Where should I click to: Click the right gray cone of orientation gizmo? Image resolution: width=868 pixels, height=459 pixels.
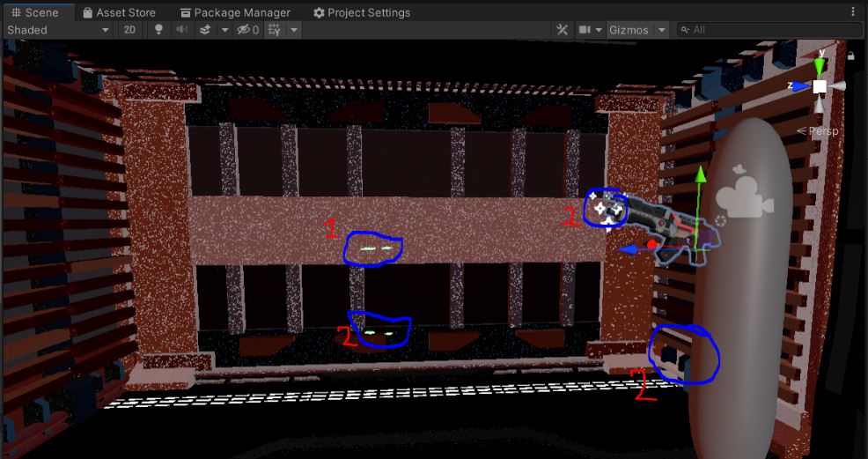click(x=839, y=85)
